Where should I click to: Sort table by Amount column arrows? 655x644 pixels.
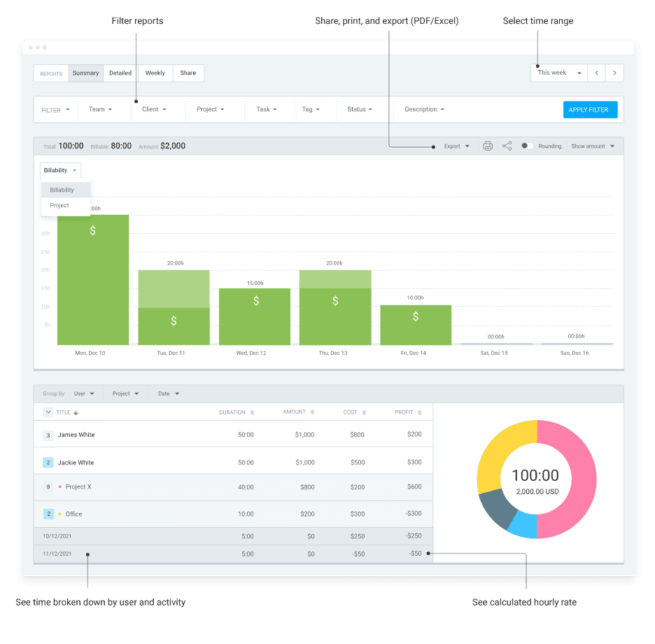click(313, 412)
